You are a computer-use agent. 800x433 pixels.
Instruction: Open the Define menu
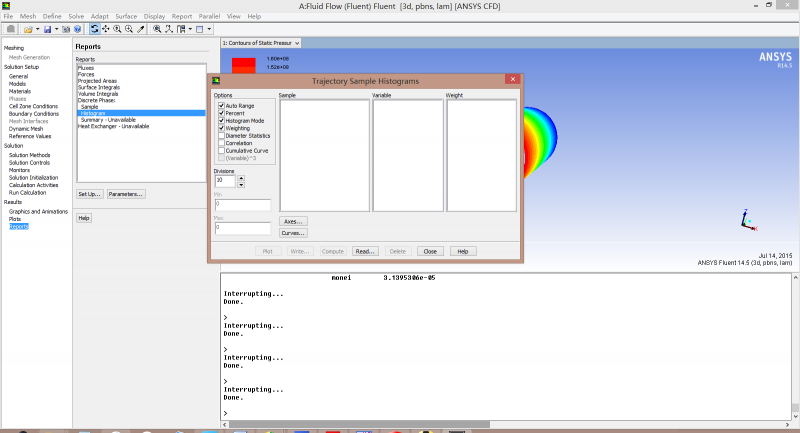click(x=52, y=16)
